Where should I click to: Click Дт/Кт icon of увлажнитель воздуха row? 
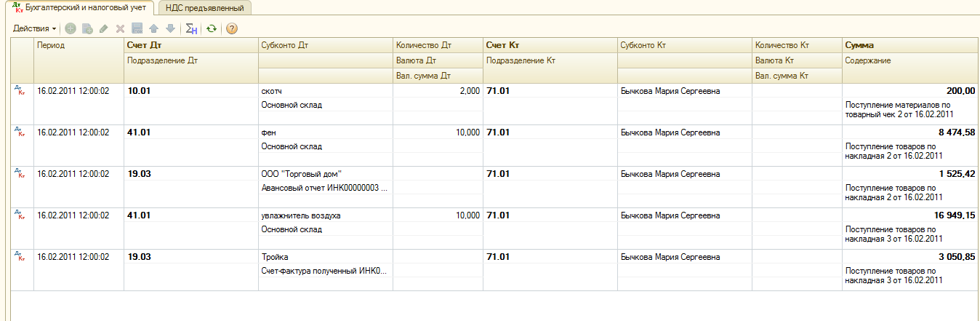20,215
